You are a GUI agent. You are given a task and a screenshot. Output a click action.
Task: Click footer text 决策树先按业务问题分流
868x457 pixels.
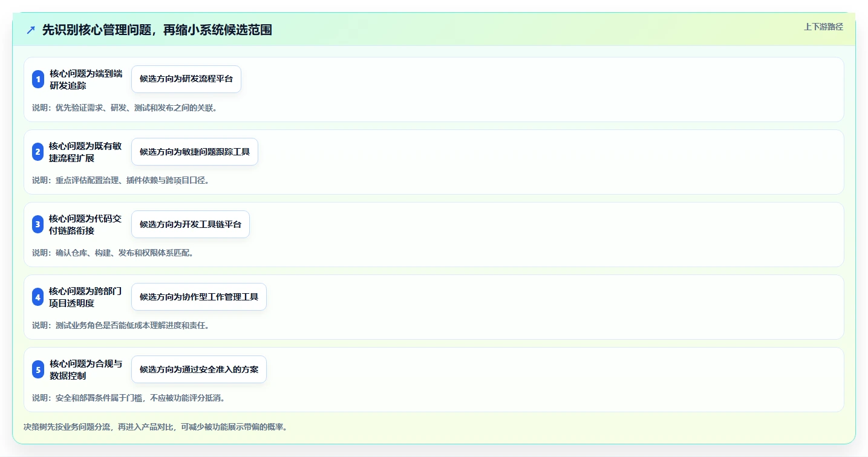click(67, 427)
